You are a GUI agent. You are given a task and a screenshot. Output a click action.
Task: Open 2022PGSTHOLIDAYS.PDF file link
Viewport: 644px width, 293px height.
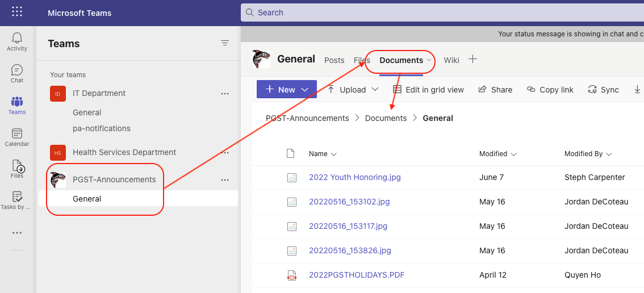click(357, 275)
